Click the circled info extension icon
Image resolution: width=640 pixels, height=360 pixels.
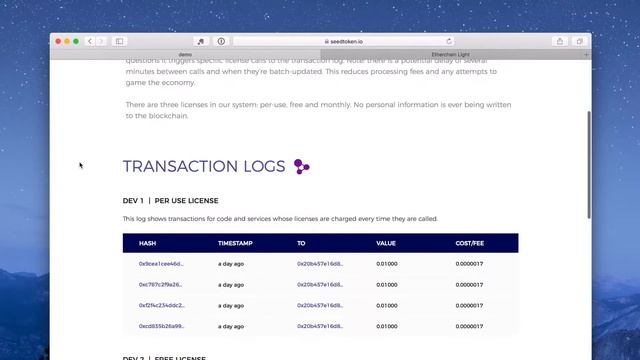pos(221,41)
